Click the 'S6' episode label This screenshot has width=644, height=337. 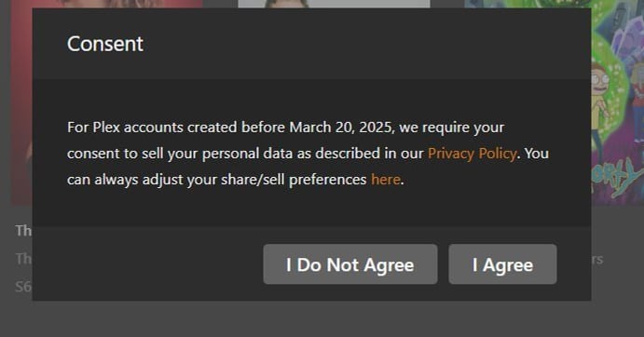23,286
